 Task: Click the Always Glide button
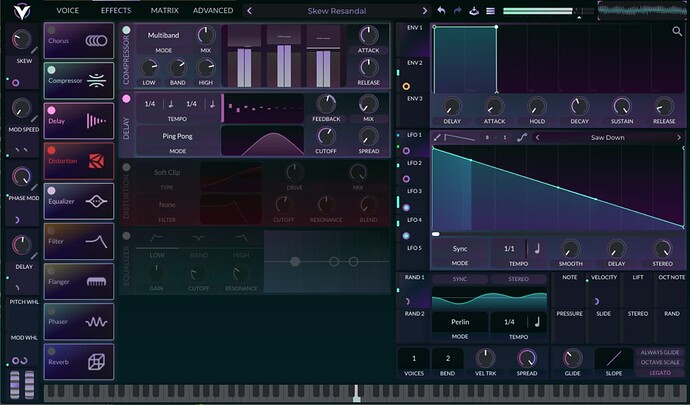661,352
